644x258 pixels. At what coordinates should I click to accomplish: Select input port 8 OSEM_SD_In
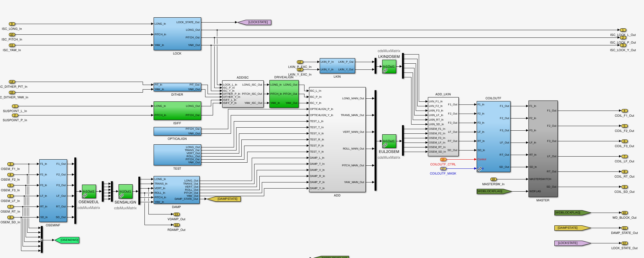[10, 217]
